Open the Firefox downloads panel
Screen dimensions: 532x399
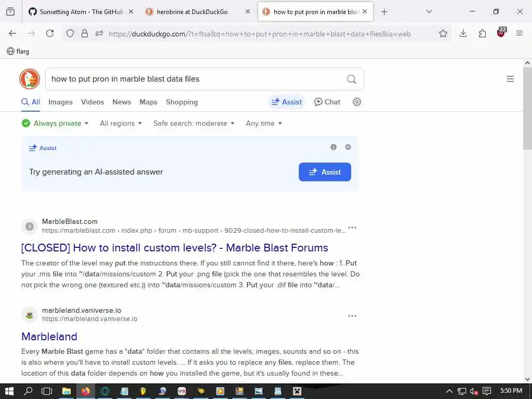tap(463, 33)
